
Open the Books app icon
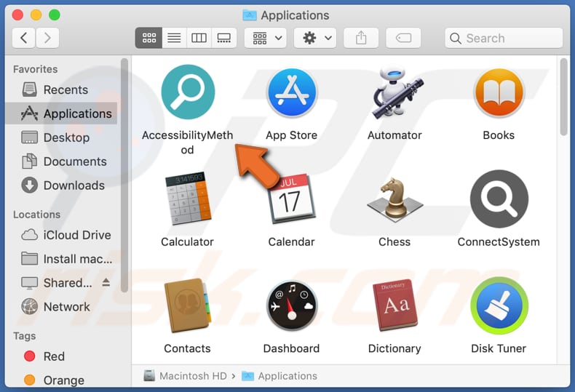[499, 92]
